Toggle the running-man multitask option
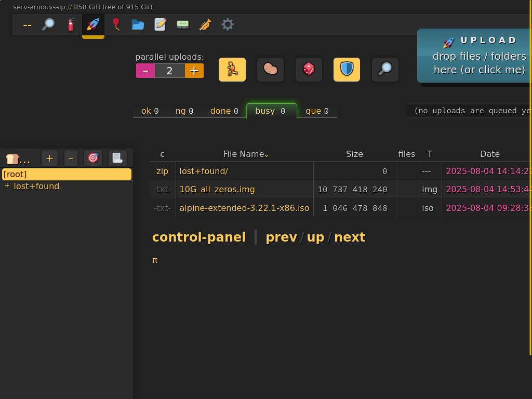This screenshot has width=532, height=399. tap(232, 70)
